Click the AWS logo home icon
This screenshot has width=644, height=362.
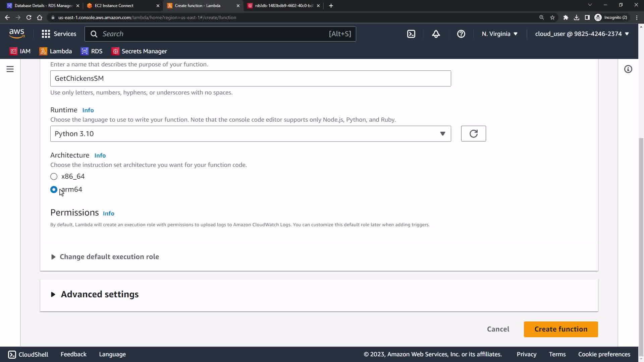pyautogui.click(x=17, y=34)
